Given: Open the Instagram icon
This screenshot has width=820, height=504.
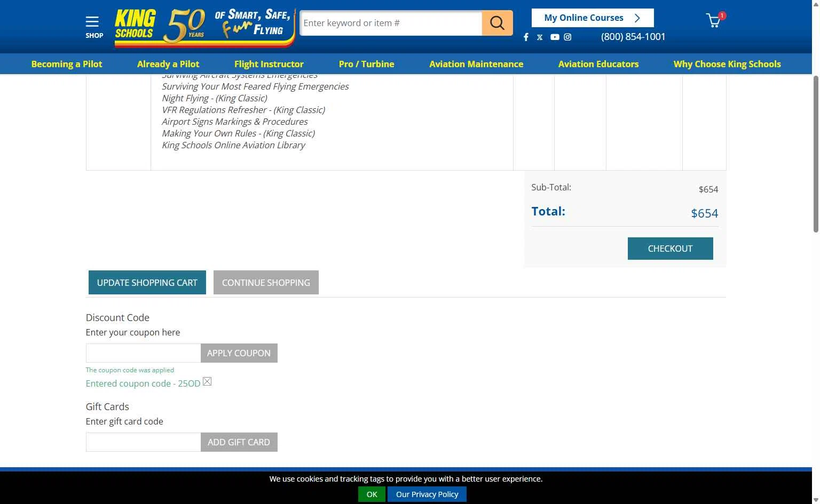Looking at the screenshot, I should 567,37.
